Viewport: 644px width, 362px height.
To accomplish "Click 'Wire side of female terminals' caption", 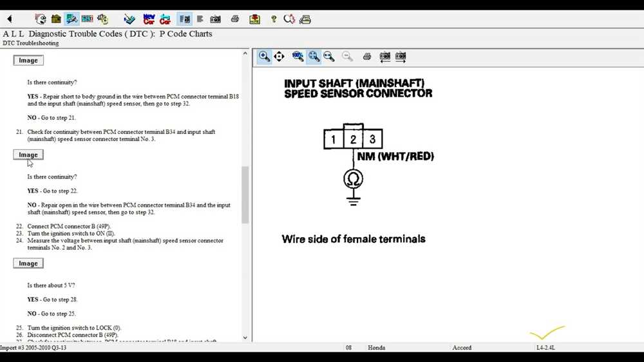I will click(354, 239).
